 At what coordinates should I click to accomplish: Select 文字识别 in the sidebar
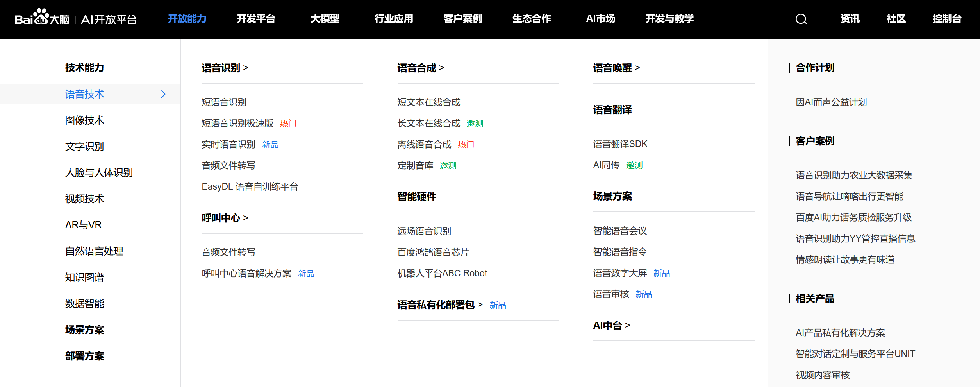click(84, 147)
